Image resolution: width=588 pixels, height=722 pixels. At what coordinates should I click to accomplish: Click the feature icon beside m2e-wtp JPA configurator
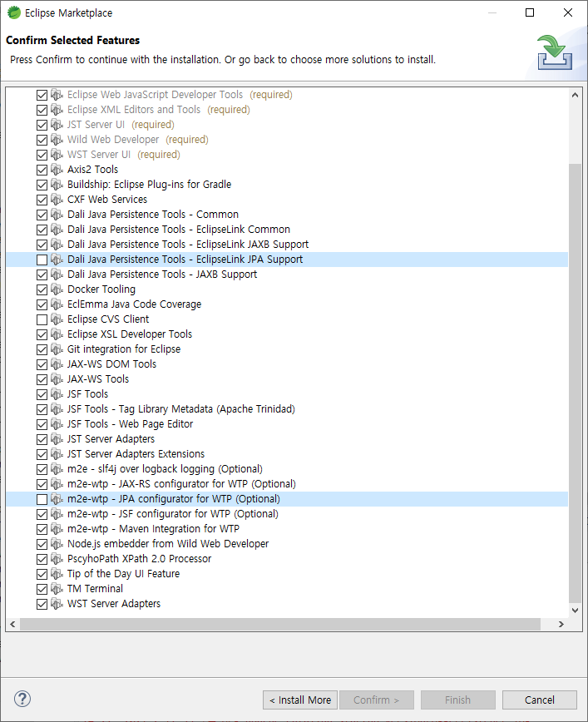(57, 499)
